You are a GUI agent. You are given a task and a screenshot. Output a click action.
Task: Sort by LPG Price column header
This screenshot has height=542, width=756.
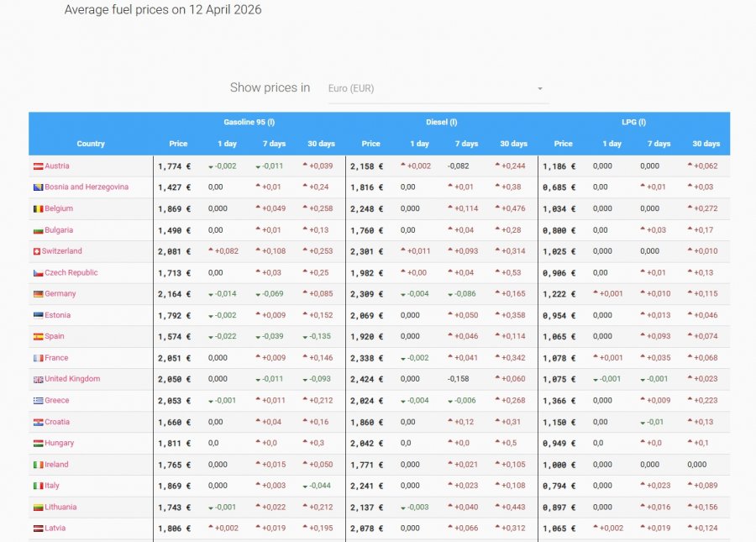click(x=563, y=144)
